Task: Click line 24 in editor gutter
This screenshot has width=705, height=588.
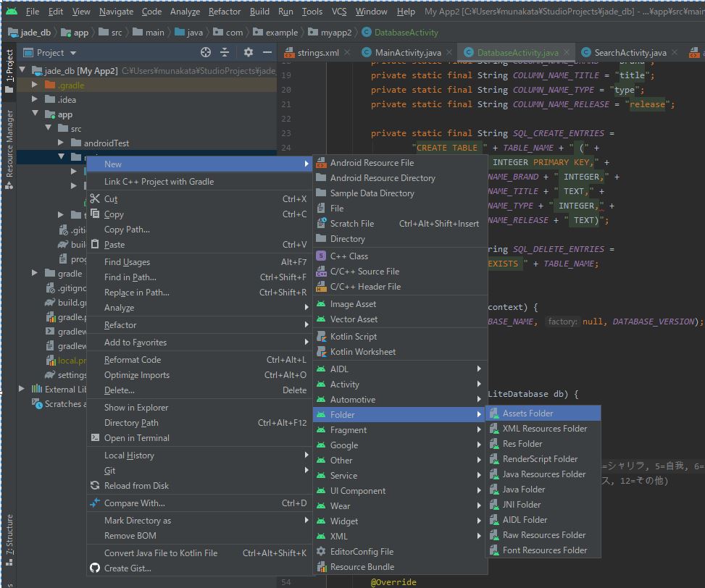Action: pos(285,148)
